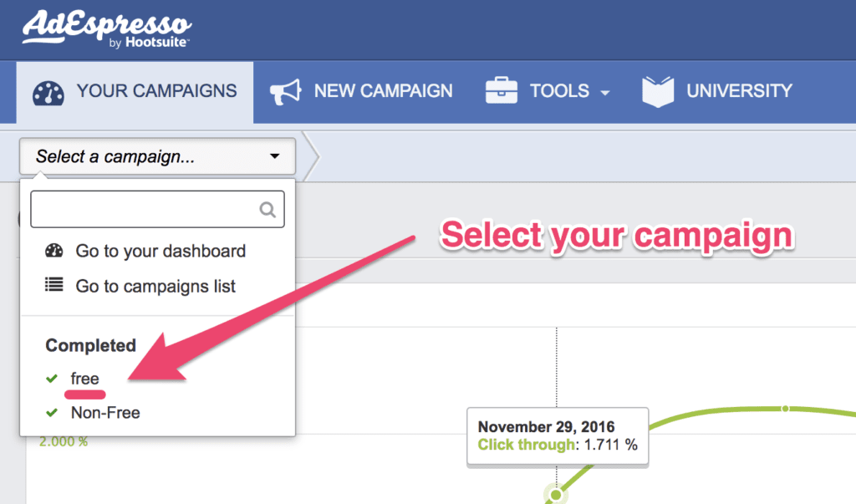The image size is (856, 504).
Task: Click the magnifier icon in the search box
Action: (x=267, y=210)
